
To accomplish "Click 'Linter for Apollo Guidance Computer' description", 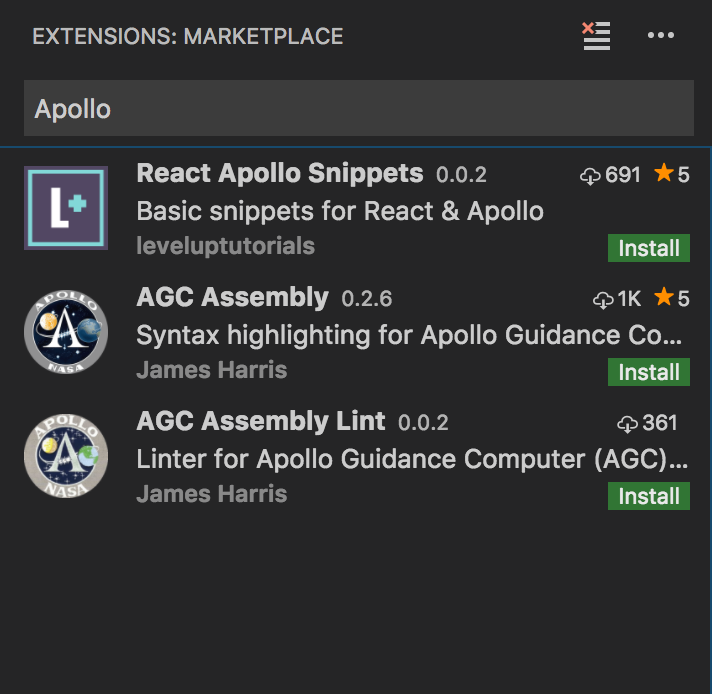I will click(x=412, y=460).
